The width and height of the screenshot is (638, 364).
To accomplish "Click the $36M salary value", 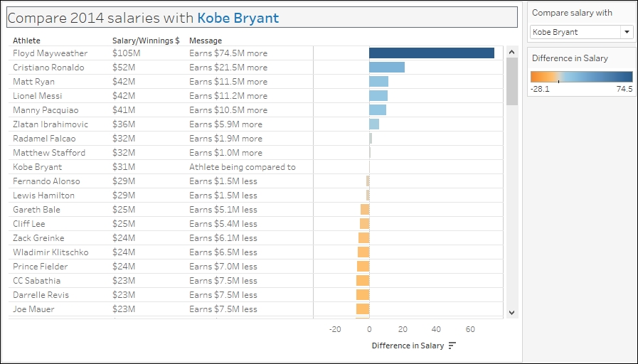I will (124, 124).
